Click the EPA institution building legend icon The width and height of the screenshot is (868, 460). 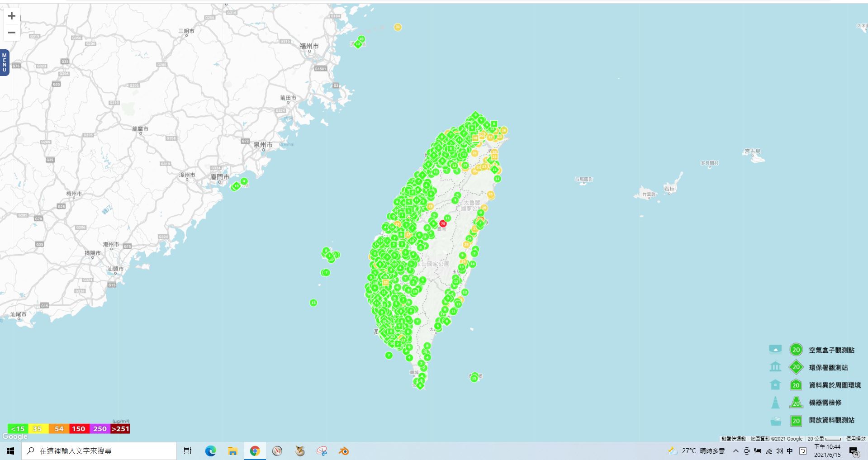click(775, 366)
